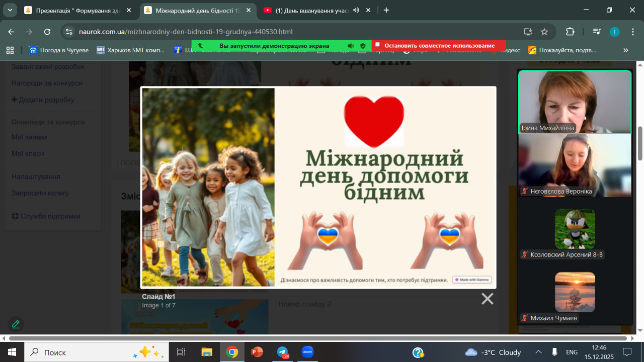Open File Explorer on taskbar
This screenshot has height=362, width=644.
pos(207,352)
